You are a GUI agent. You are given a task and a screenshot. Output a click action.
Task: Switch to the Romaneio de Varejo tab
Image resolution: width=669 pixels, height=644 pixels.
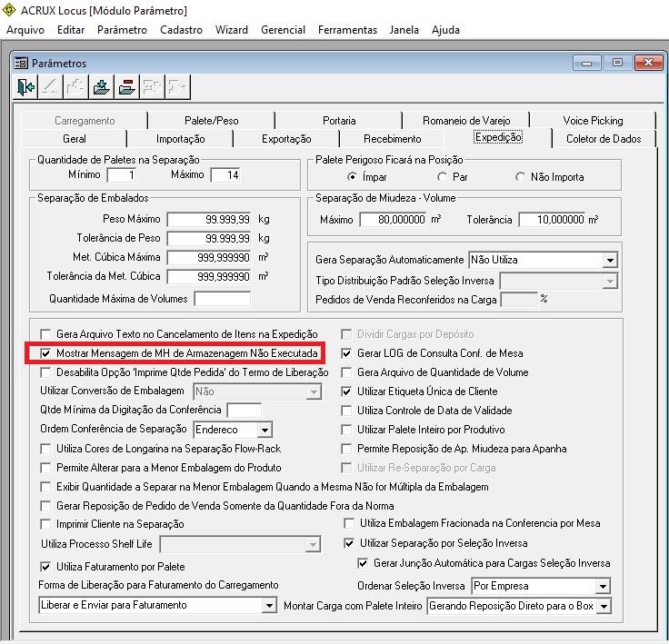tap(466, 121)
